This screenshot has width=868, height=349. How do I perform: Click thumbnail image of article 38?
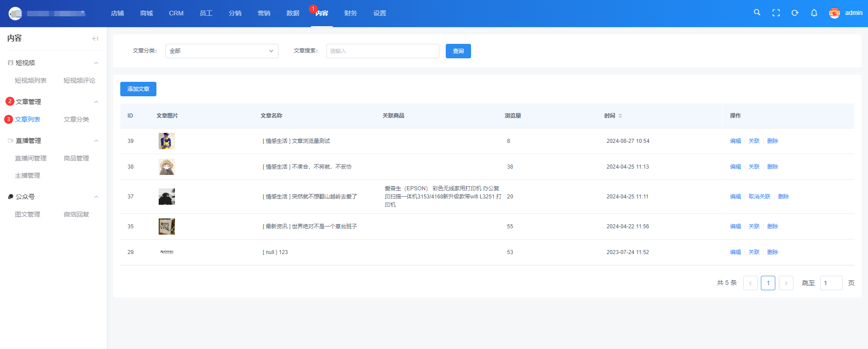point(167,167)
